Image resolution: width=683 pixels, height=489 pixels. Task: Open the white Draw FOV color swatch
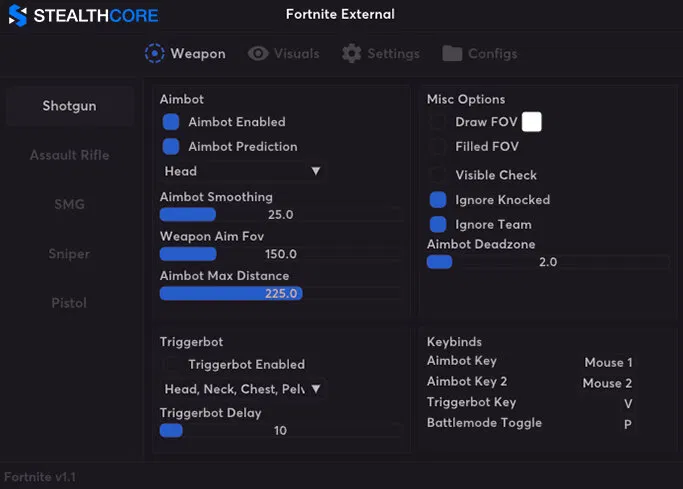pos(531,122)
